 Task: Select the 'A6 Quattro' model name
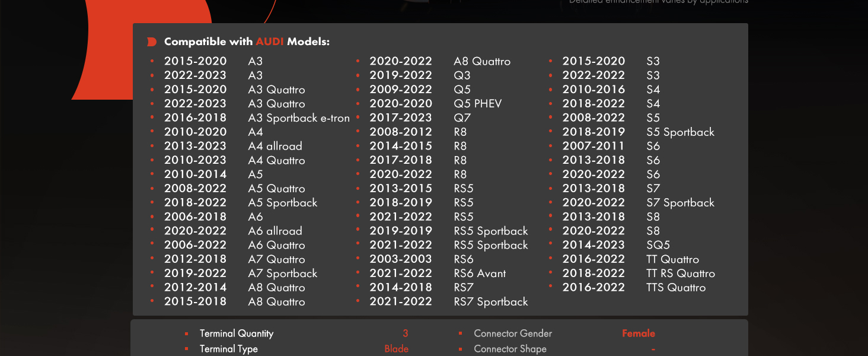point(276,245)
